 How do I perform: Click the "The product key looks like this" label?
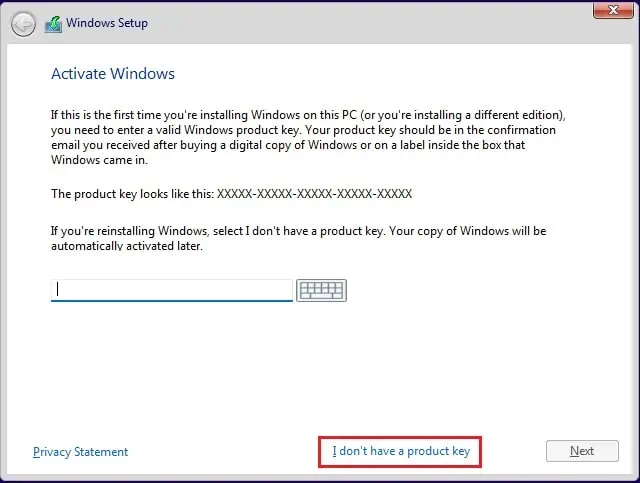132,194
